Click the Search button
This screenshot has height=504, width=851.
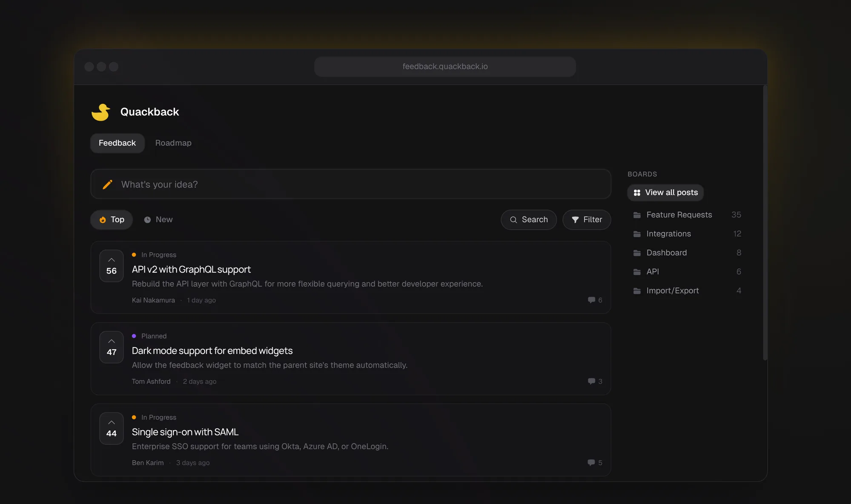pos(529,219)
